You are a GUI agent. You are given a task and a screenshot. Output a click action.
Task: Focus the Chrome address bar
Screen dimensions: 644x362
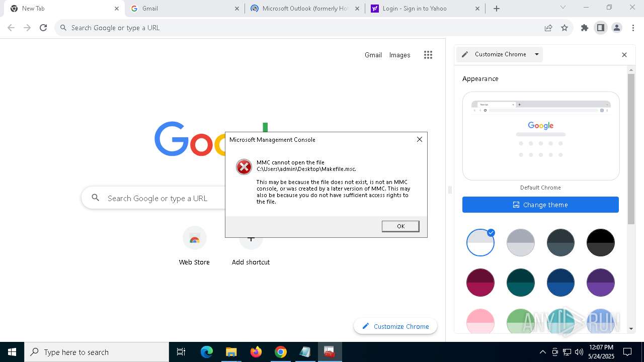tap(302, 28)
